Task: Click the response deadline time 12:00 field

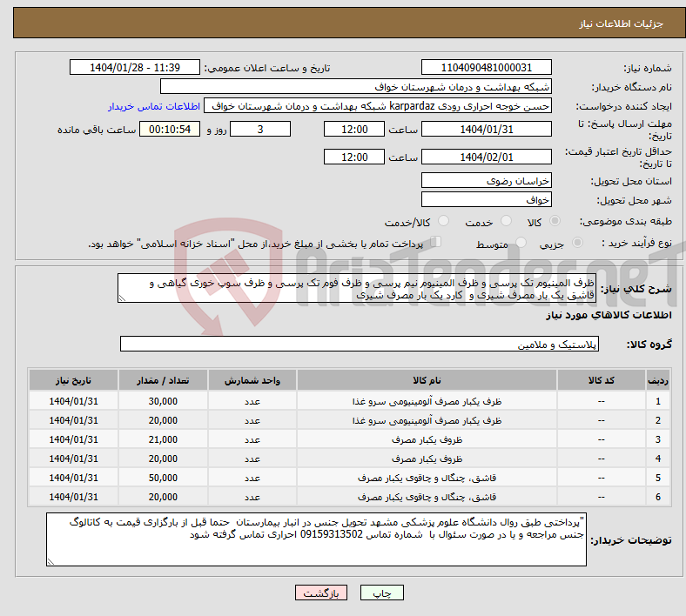Action: 354,130
